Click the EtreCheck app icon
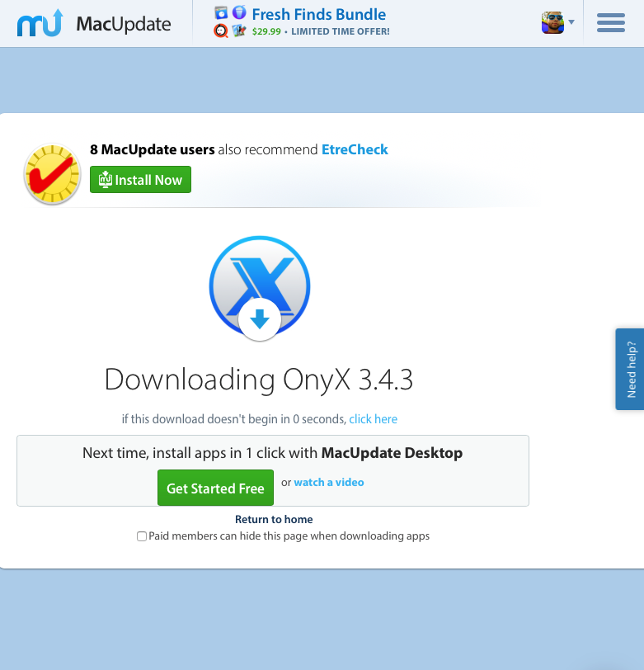The image size is (644, 670). click(x=53, y=173)
